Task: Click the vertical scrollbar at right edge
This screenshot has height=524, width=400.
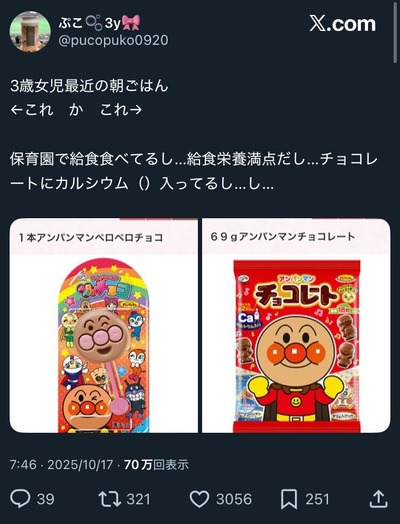Action: point(395,32)
